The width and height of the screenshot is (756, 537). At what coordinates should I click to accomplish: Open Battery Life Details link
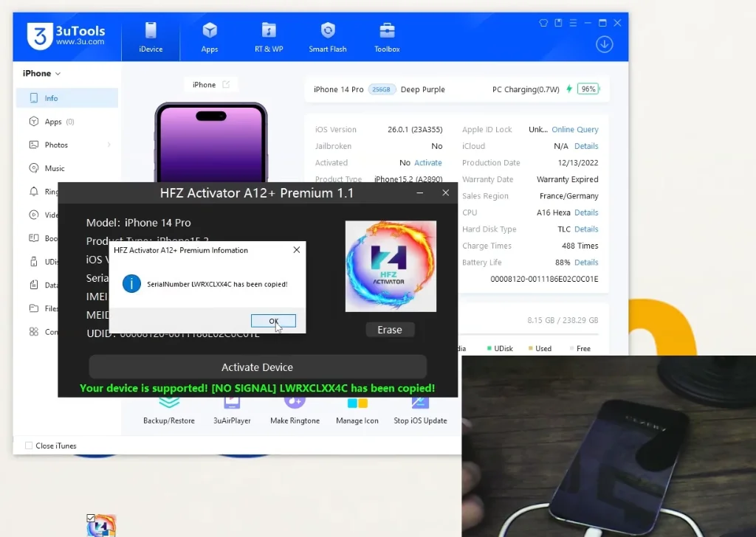(586, 263)
